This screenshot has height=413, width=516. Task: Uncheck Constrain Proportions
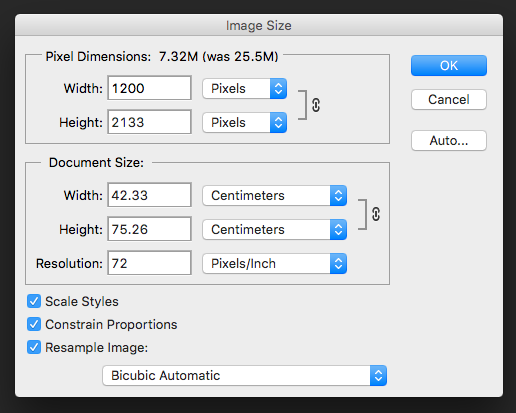click(x=34, y=324)
